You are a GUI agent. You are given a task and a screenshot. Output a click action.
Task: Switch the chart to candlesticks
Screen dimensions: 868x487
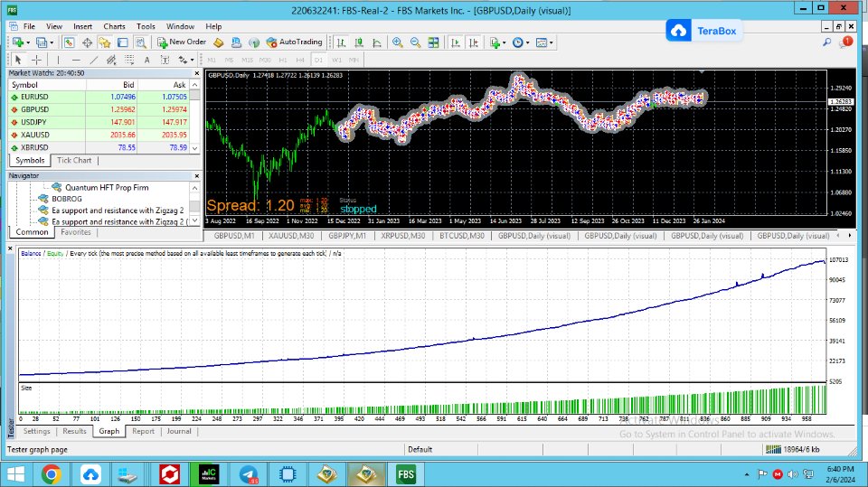coord(359,42)
